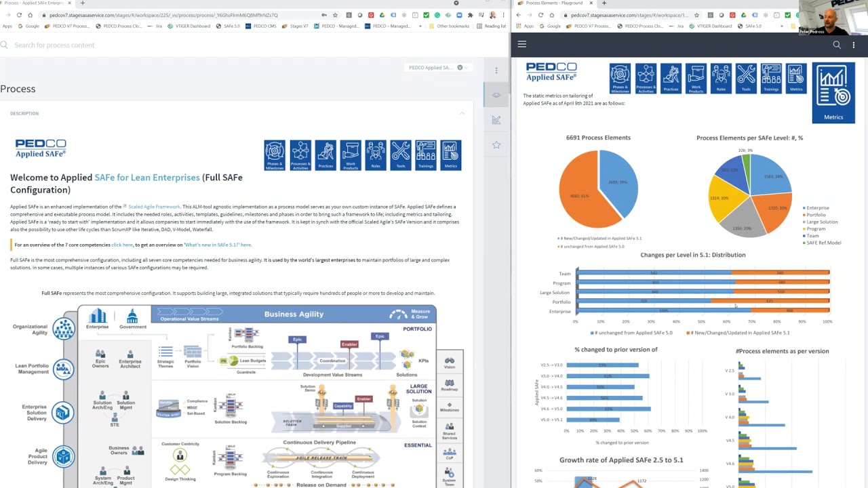Click Measure & Grow in diagram header
Image resolution: width=868 pixels, height=488 pixels.
tap(410, 314)
